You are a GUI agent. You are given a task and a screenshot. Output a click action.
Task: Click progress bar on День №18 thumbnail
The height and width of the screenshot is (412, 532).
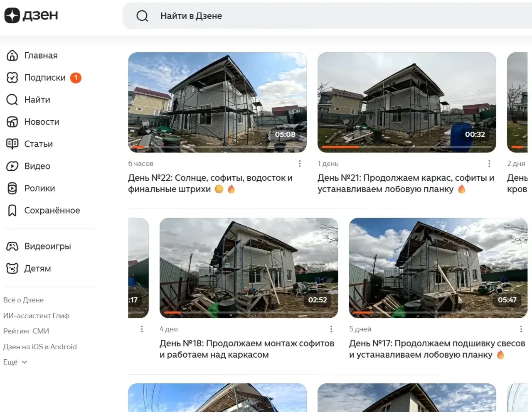click(249, 312)
